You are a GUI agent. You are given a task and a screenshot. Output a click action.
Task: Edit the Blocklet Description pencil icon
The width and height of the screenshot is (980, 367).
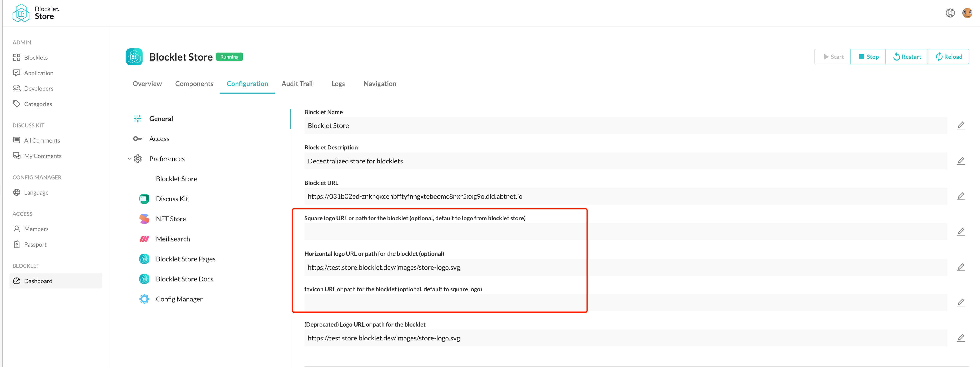pyautogui.click(x=960, y=161)
